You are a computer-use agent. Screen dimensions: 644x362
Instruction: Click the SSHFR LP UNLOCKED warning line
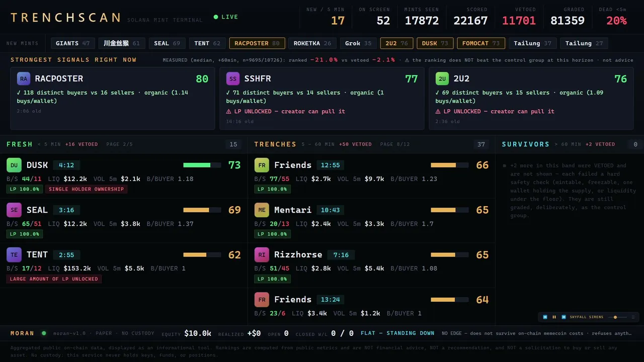tap(285, 111)
